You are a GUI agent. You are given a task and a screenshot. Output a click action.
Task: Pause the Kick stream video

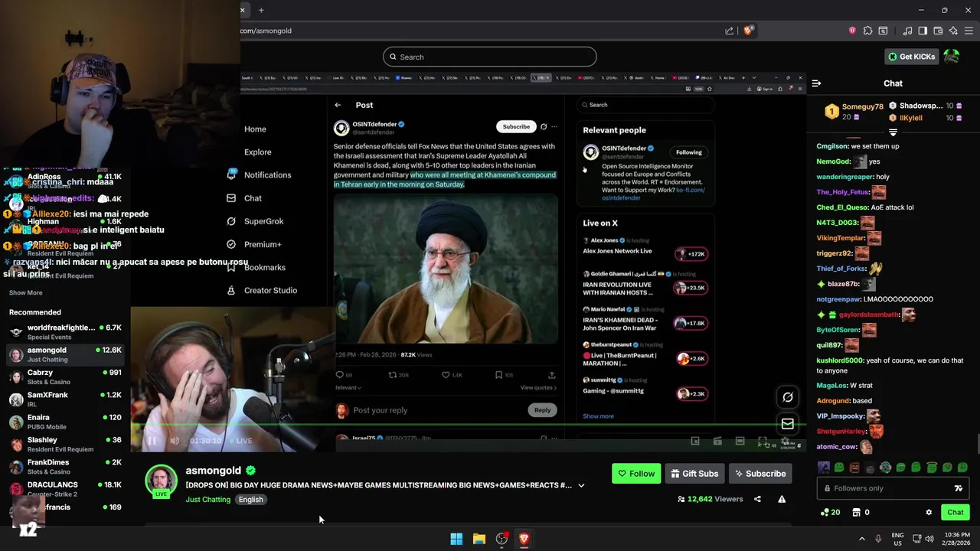pos(152,441)
